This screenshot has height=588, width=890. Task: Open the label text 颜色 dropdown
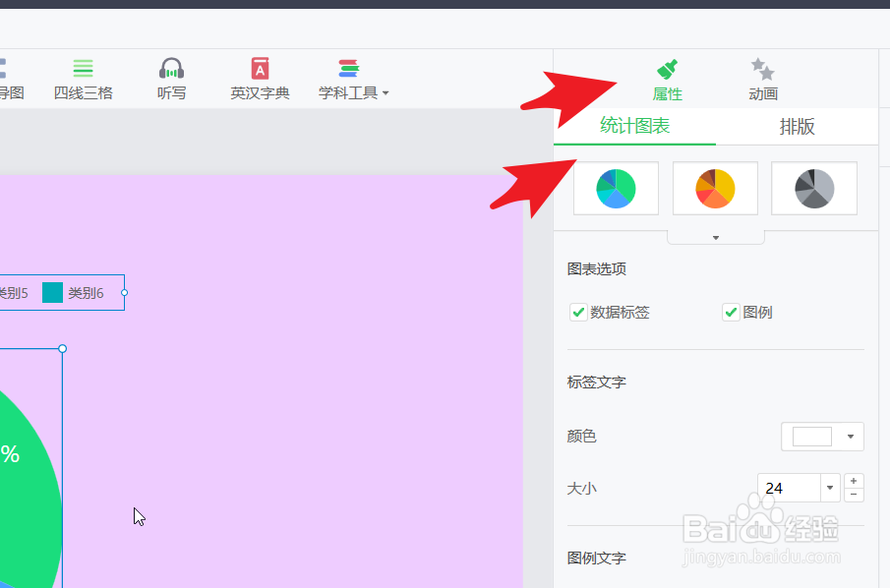(822, 437)
